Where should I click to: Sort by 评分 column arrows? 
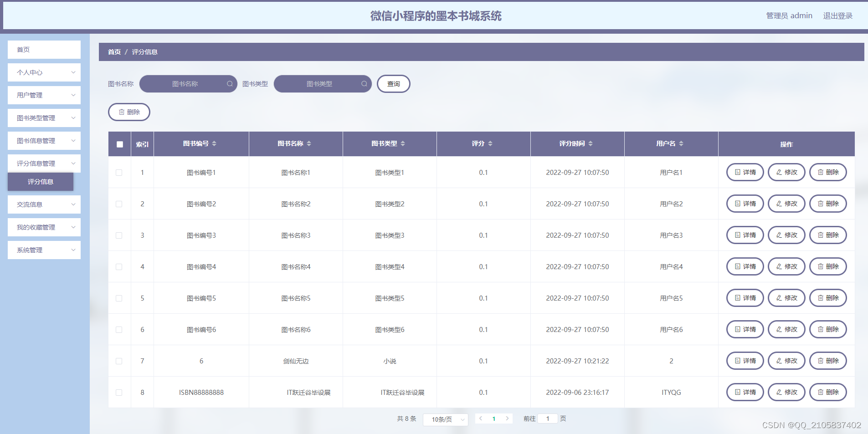[490, 143]
